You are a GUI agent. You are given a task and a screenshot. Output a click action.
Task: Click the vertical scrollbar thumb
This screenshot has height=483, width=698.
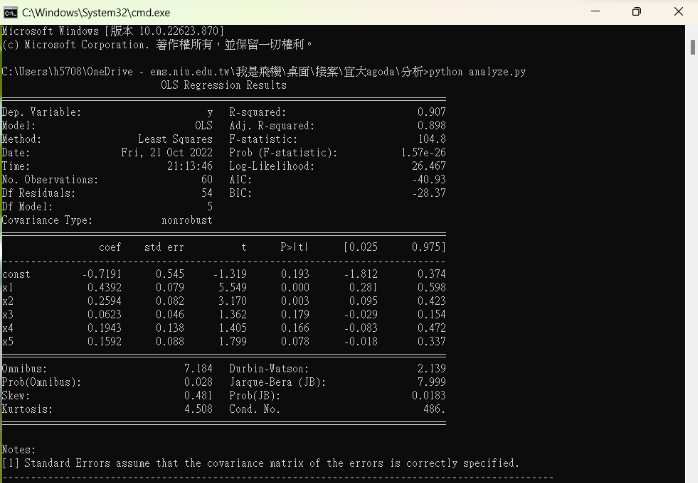(692, 46)
